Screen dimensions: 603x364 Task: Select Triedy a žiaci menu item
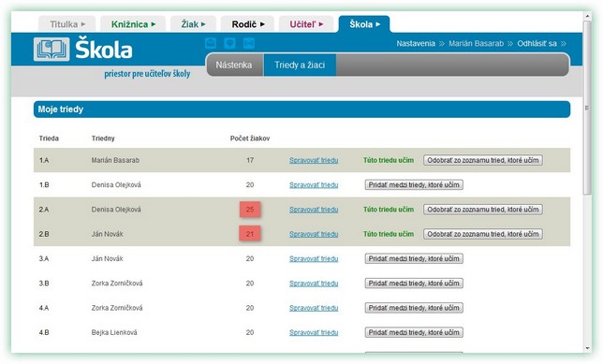tap(300, 65)
